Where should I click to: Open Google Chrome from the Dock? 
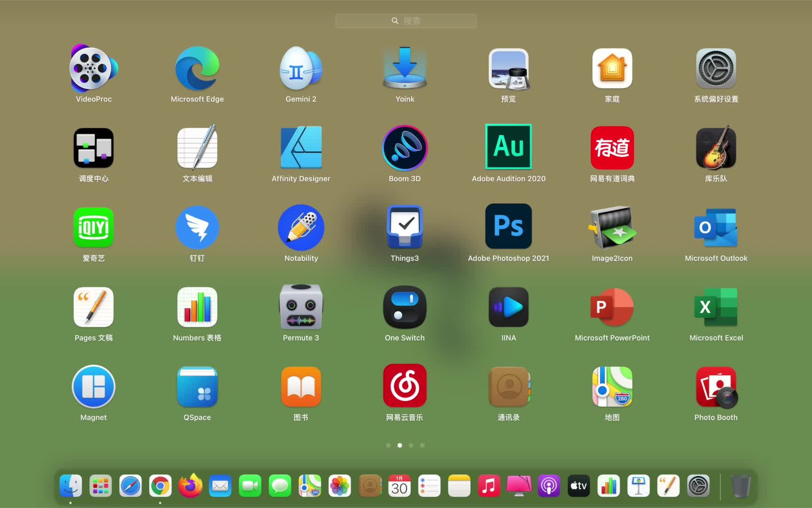(160, 486)
